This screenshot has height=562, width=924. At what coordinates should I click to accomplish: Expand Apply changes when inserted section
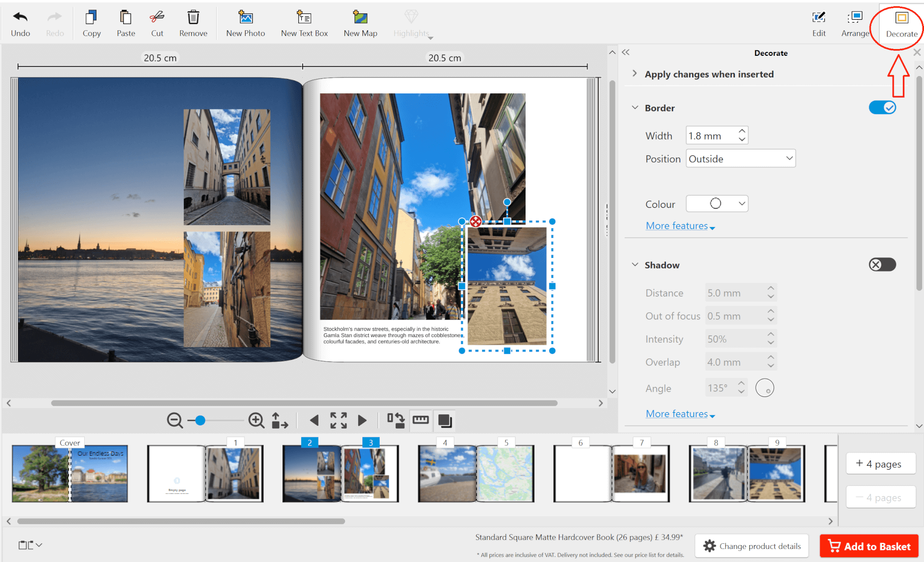[x=709, y=74]
